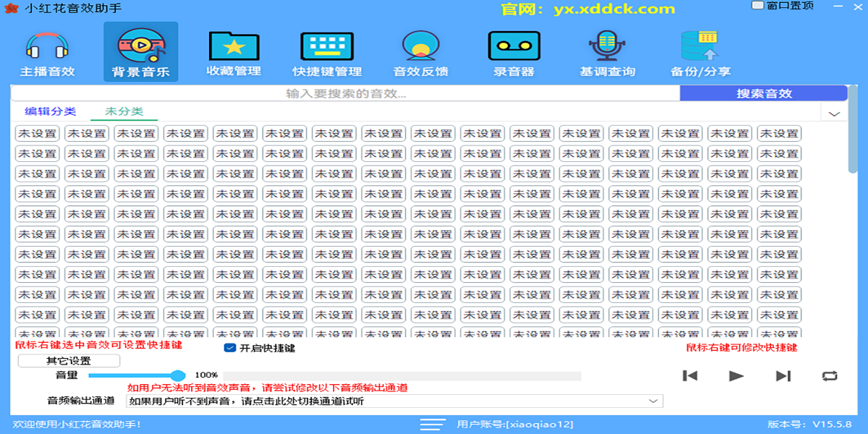Click the 版本号: V15.5.8 text
The height and width of the screenshot is (434, 868).
click(x=809, y=425)
